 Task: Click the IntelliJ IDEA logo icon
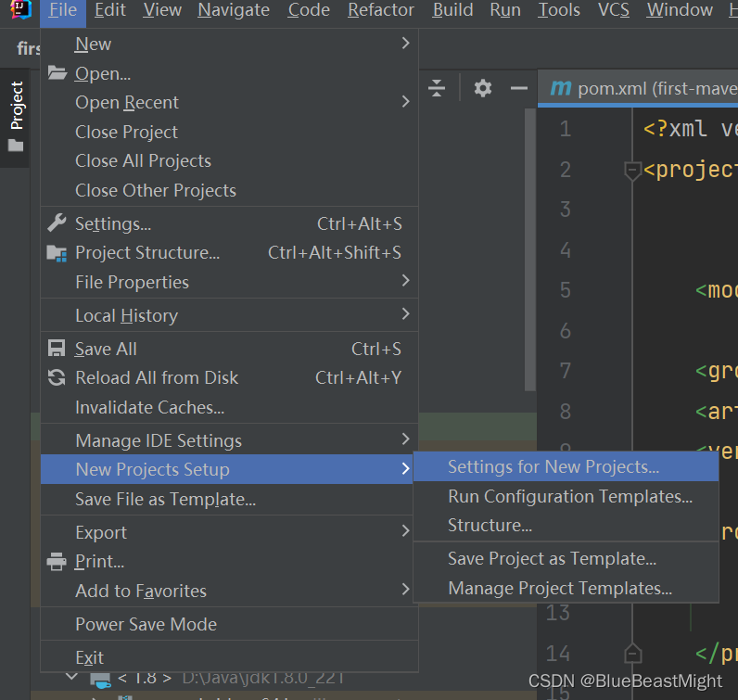tap(20, 9)
